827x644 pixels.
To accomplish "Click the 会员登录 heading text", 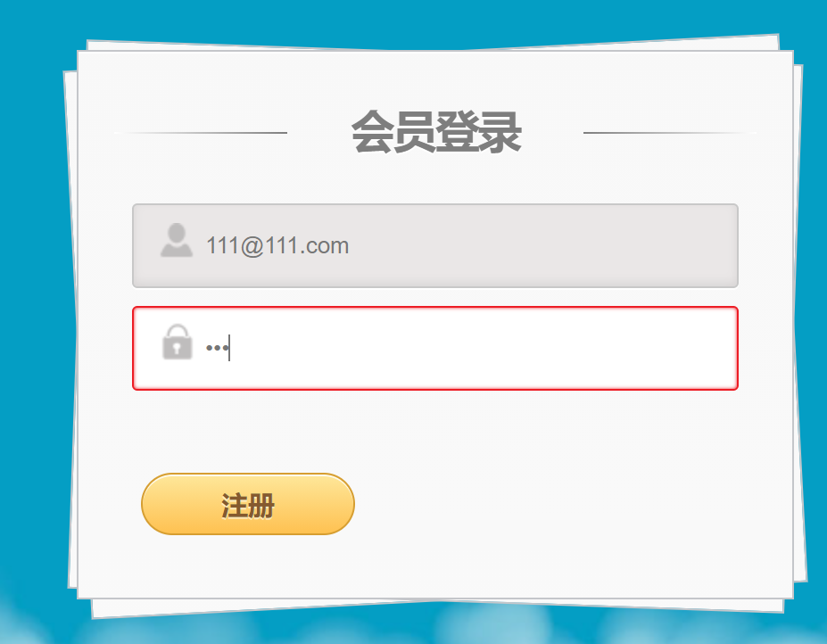I will pyautogui.click(x=436, y=132).
